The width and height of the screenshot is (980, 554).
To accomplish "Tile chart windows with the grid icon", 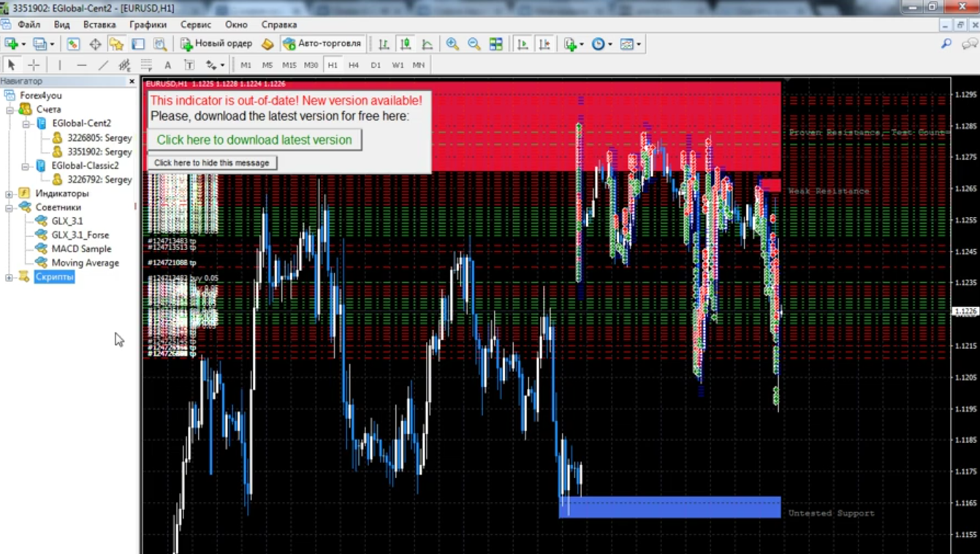I will click(x=495, y=44).
